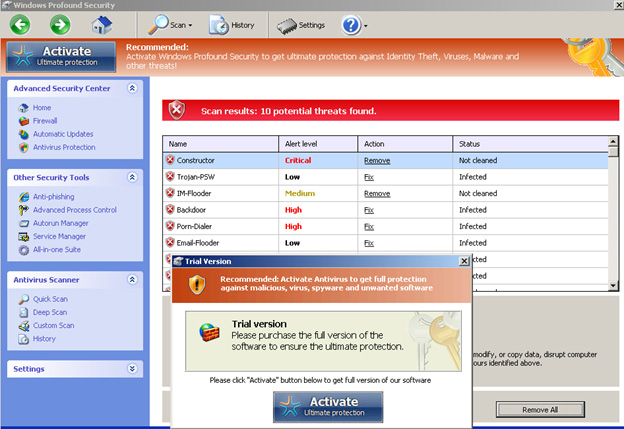Viewport: 624px width, 429px height.
Task: Click the Autorun Manager icon
Action: point(24,223)
